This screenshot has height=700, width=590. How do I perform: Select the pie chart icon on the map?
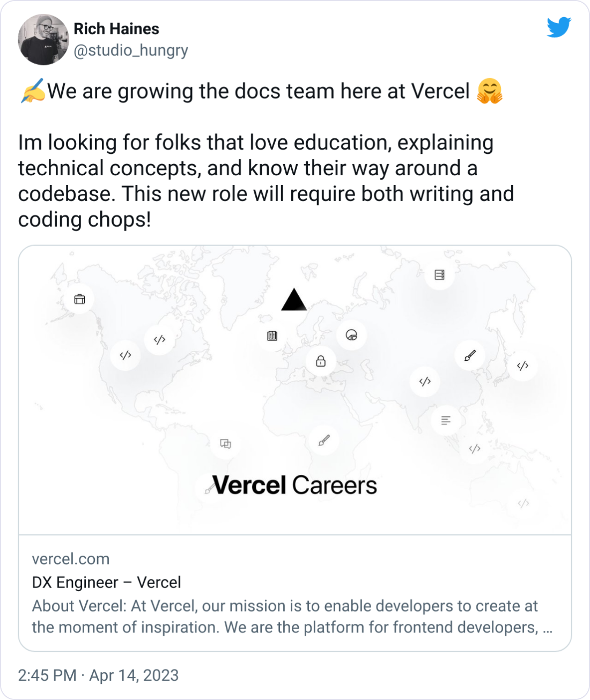(352, 335)
